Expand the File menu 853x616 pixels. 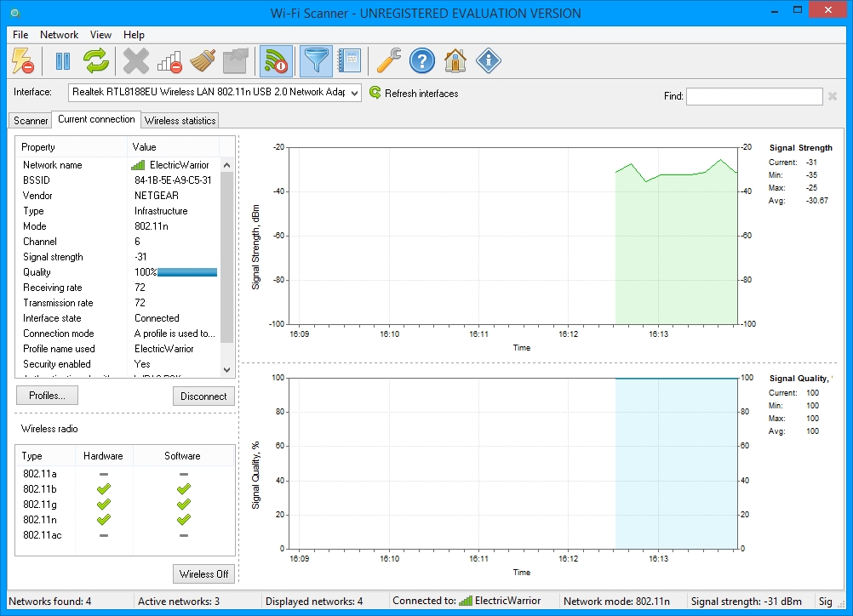(x=20, y=35)
